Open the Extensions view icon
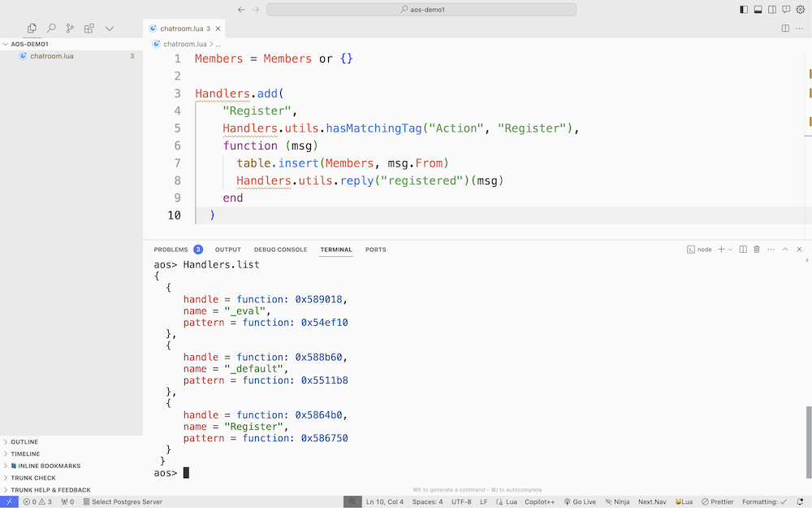This screenshot has height=508, width=812. point(89,28)
